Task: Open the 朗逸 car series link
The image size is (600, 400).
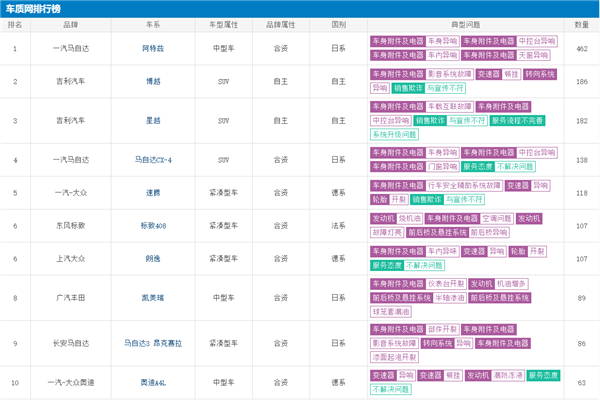Action: [x=153, y=259]
